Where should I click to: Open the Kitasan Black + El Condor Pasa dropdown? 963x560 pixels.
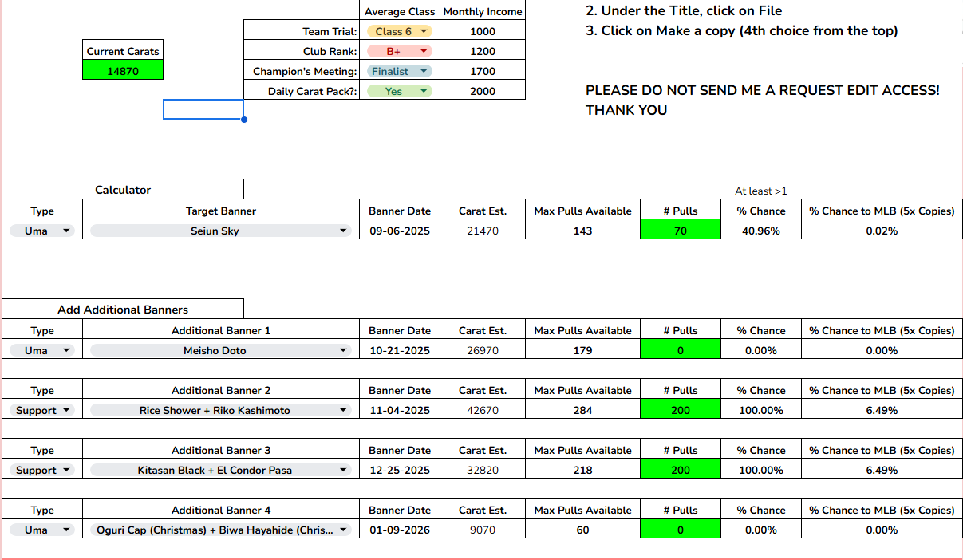point(221,470)
